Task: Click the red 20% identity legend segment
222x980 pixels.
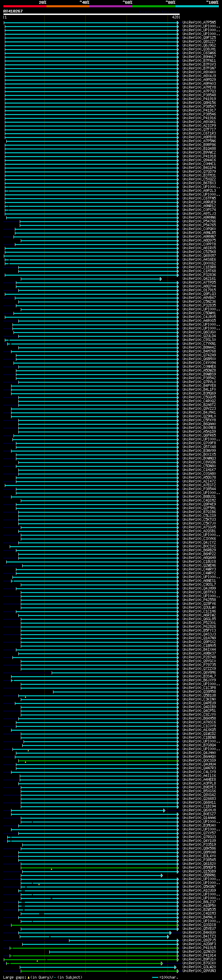Action: click(25, 6)
